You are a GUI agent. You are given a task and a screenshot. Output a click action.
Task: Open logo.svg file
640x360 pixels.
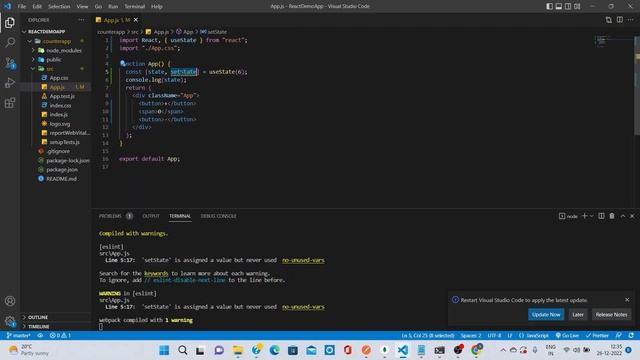60,124
